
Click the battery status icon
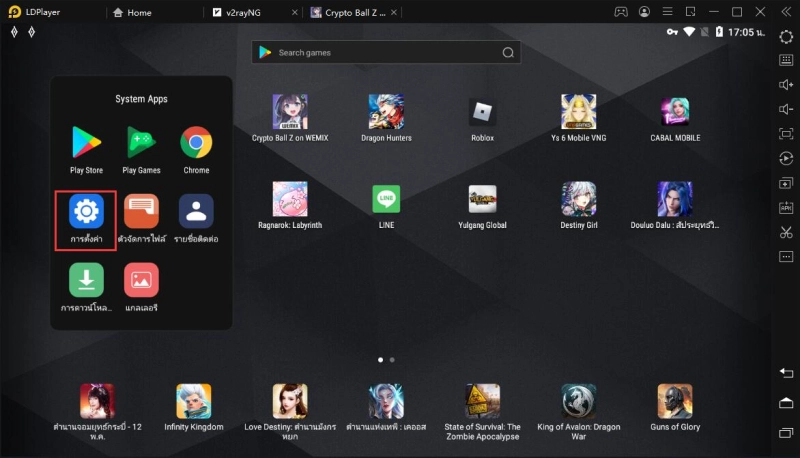coord(719,32)
